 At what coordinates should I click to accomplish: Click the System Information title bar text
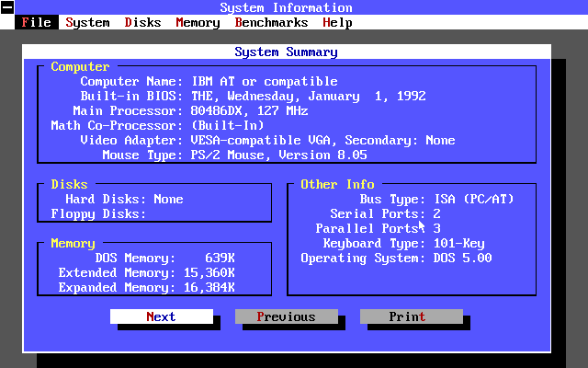pos(286,7)
